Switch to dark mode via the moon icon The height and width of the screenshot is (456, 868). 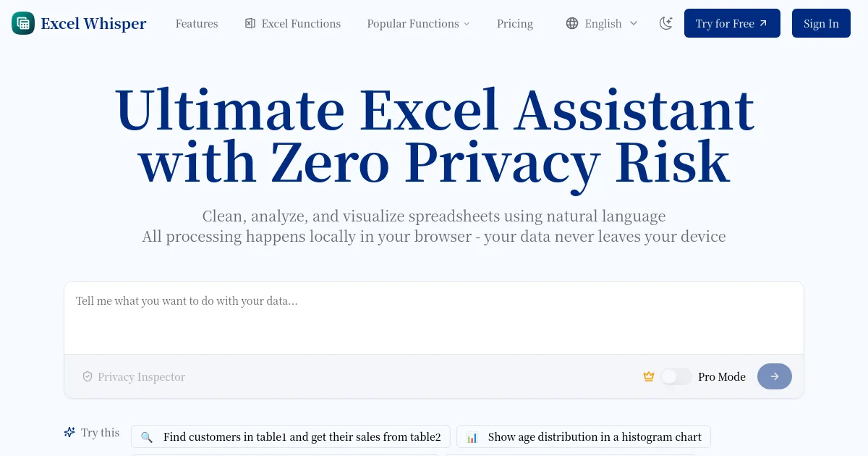[x=665, y=22]
